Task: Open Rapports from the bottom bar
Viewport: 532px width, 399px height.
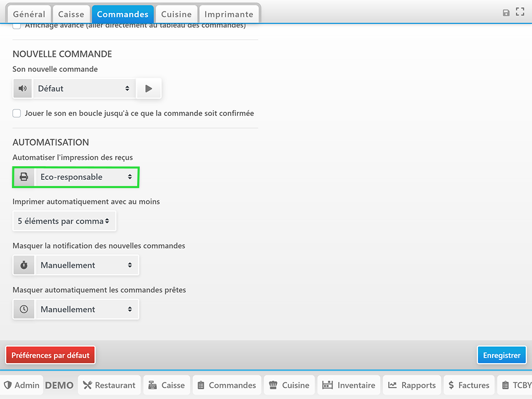Action: click(411, 385)
